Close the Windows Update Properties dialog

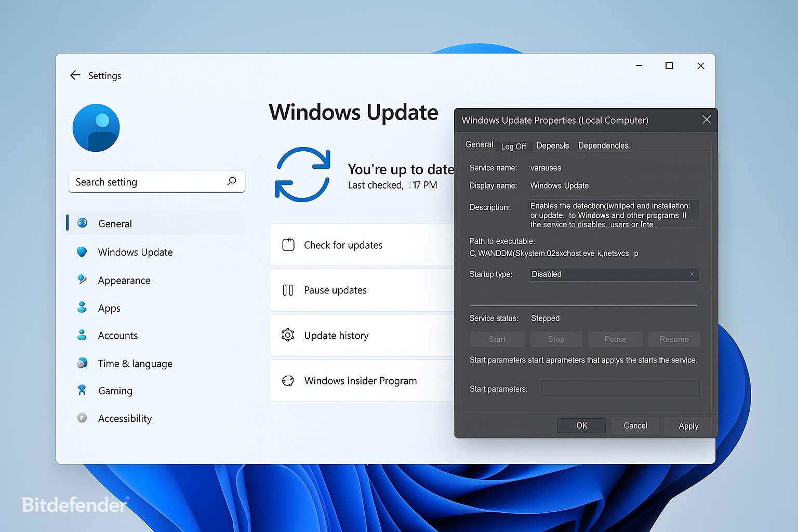[x=706, y=119]
